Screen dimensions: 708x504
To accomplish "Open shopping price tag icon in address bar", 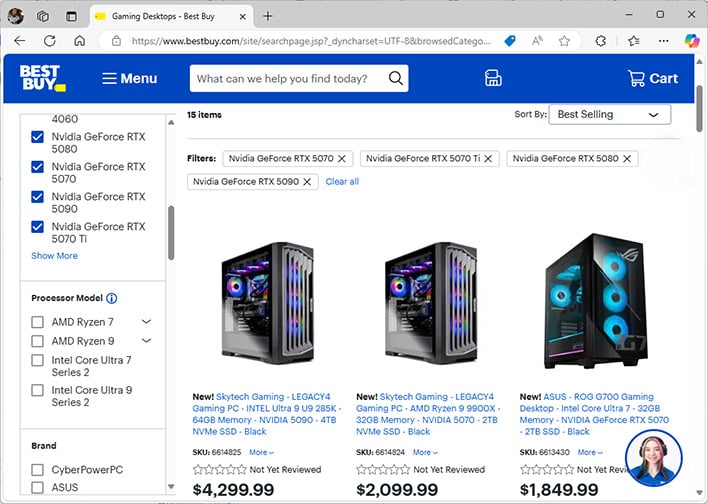I will click(510, 41).
